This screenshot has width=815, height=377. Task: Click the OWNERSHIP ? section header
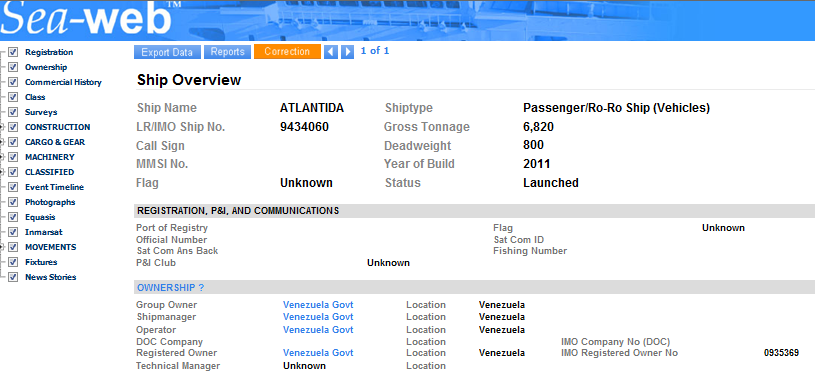170,288
